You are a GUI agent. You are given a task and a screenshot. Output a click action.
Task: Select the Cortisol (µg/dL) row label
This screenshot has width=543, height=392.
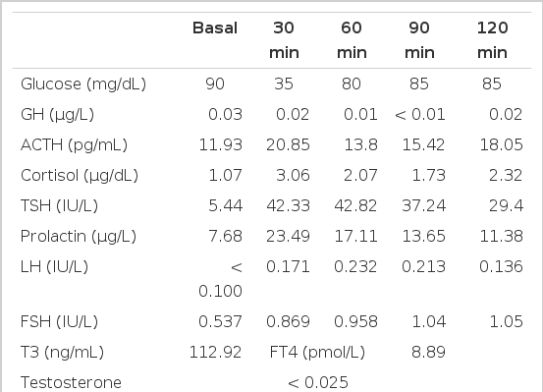point(80,176)
